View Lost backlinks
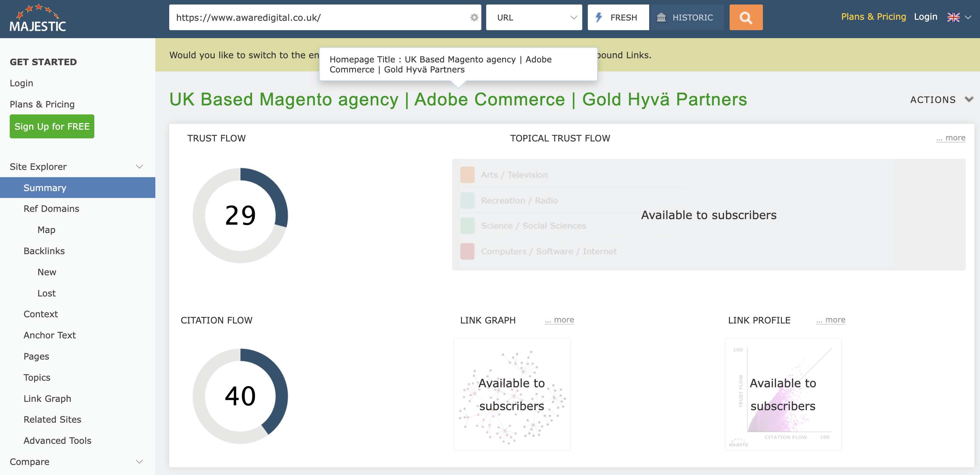The image size is (980, 475). point(46,293)
